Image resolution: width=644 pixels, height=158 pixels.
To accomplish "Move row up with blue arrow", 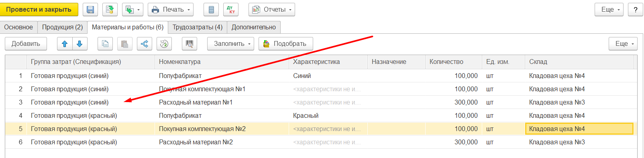I will point(65,43).
